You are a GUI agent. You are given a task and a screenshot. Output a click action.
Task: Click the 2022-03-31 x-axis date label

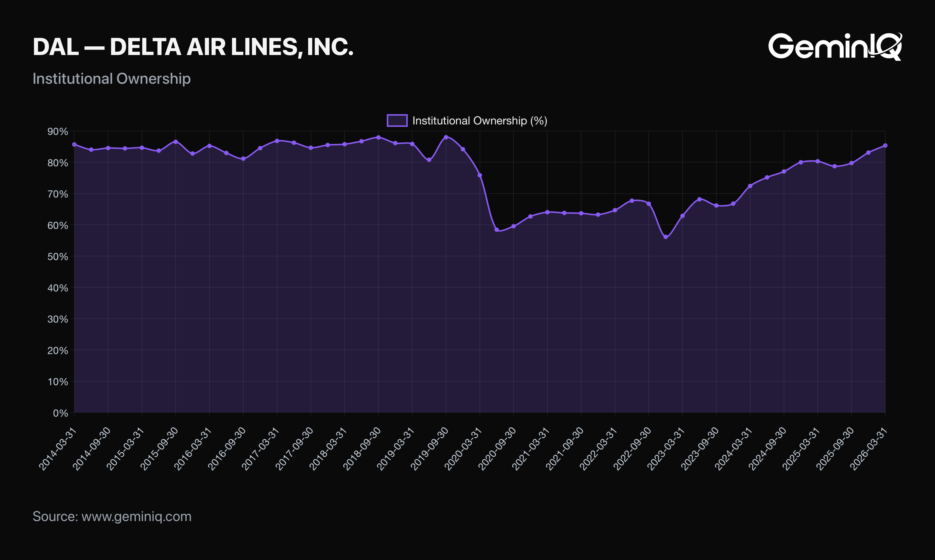coord(598,449)
